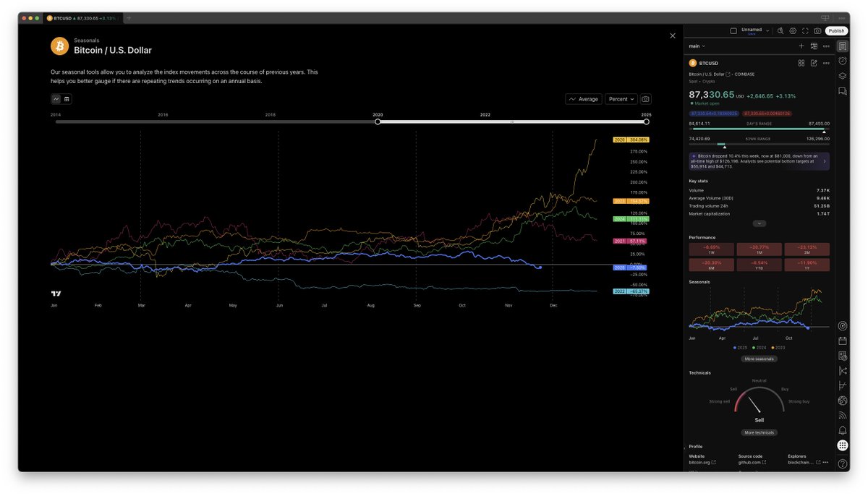The width and height of the screenshot is (868, 496).
Task: Select the 1W performance tile
Action: (712, 249)
